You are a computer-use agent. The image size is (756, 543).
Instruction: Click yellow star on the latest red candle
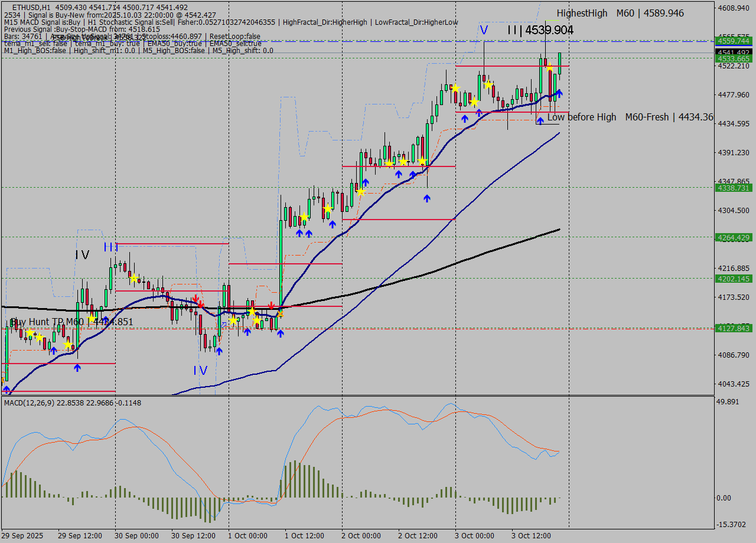click(x=549, y=68)
